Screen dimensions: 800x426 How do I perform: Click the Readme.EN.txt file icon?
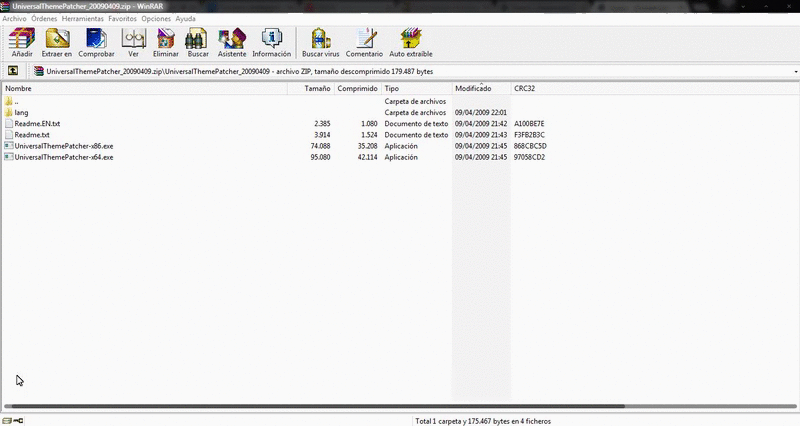point(9,123)
